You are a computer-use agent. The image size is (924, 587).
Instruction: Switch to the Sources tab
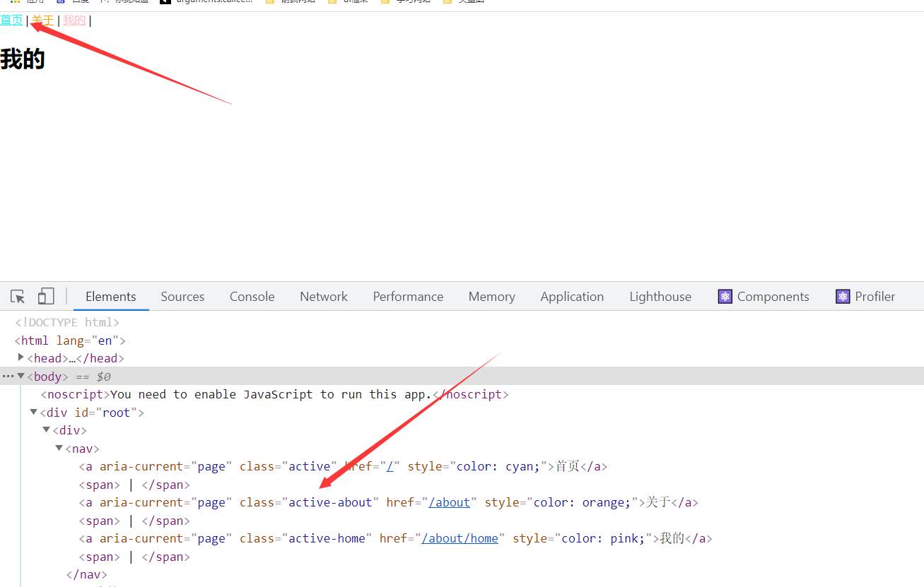coord(182,297)
